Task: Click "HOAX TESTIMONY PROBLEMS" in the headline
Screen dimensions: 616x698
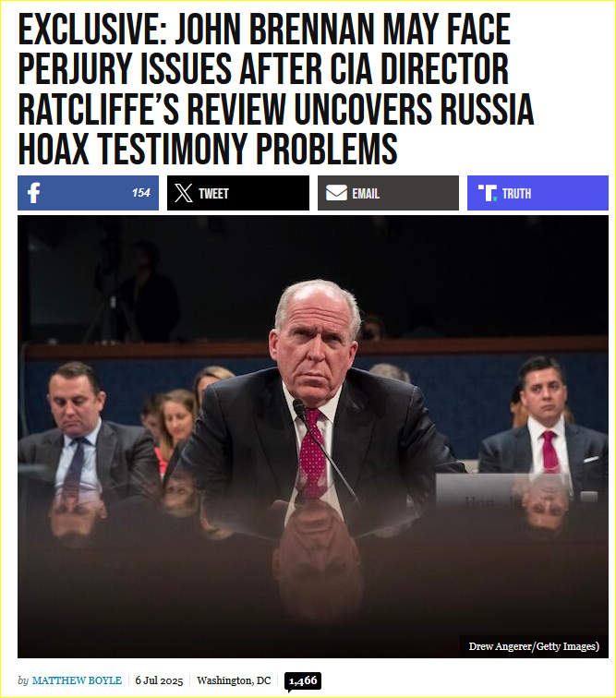Action: pos(208,150)
